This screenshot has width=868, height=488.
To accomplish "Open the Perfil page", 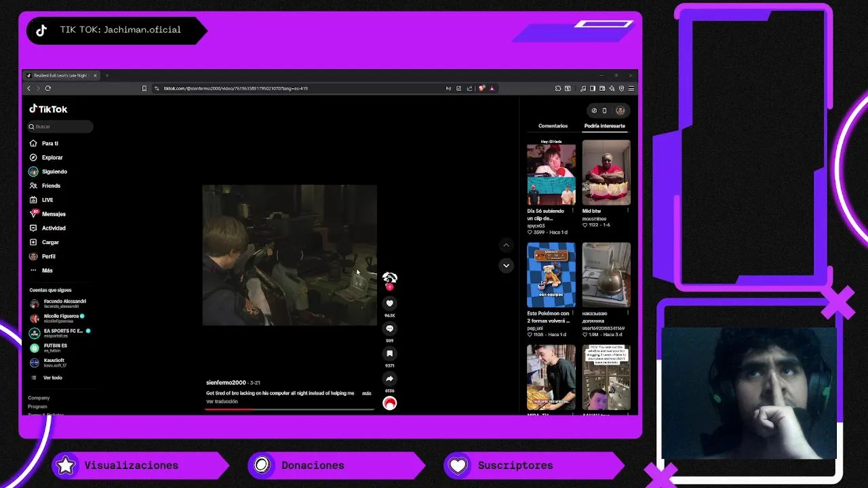I will coord(42,256).
